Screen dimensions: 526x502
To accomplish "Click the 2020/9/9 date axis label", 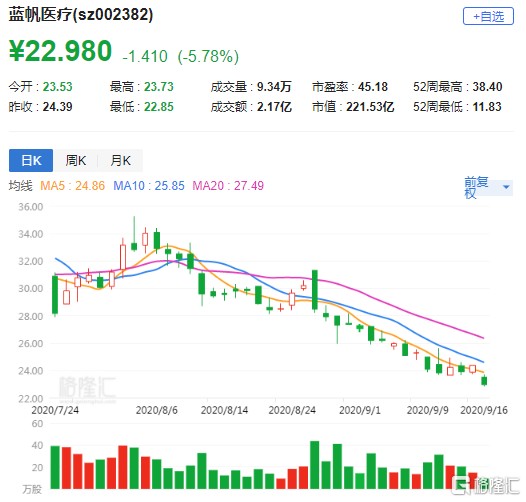I will coord(428,410).
